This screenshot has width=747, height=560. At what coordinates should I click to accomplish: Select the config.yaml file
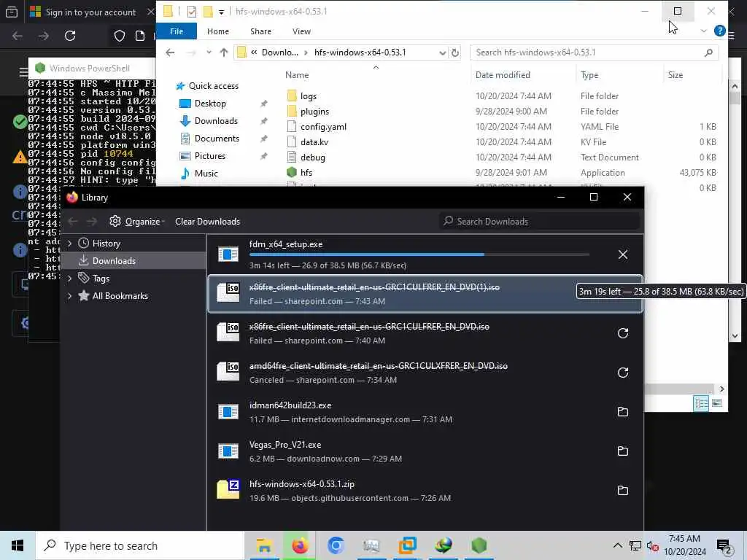tap(323, 127)
